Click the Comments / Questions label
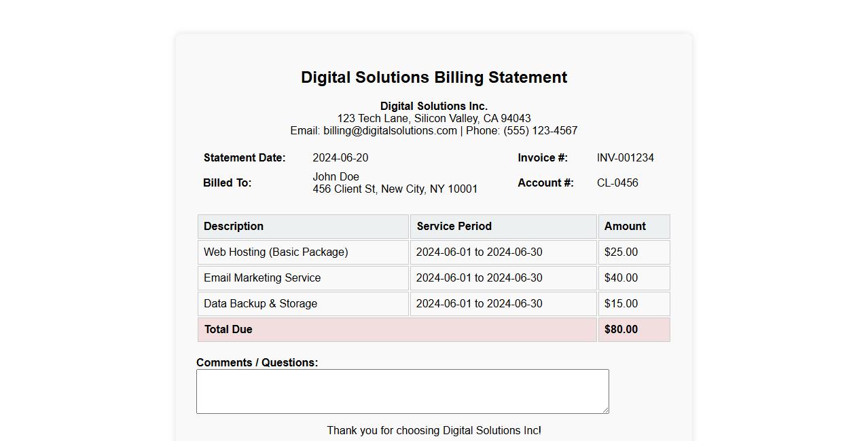 257,362
